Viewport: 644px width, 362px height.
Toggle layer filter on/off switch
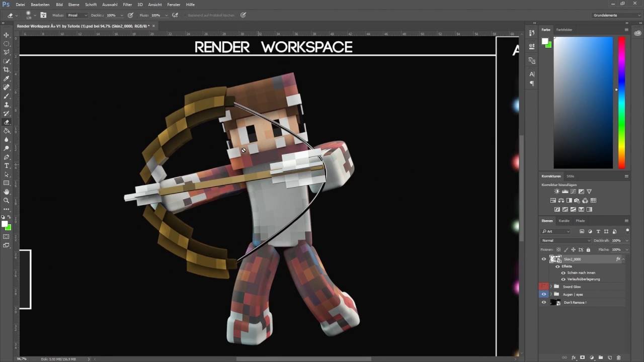[627, 230]
